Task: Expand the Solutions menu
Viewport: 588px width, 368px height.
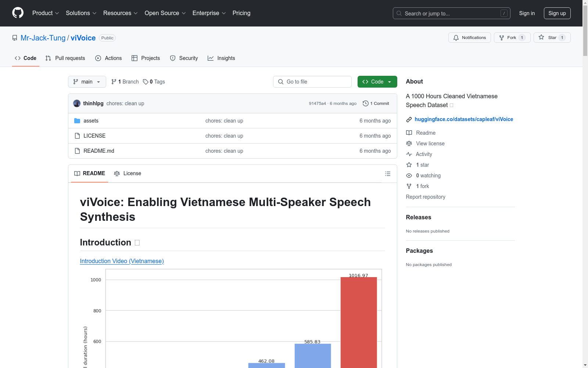Action: (x=81, y=13)
